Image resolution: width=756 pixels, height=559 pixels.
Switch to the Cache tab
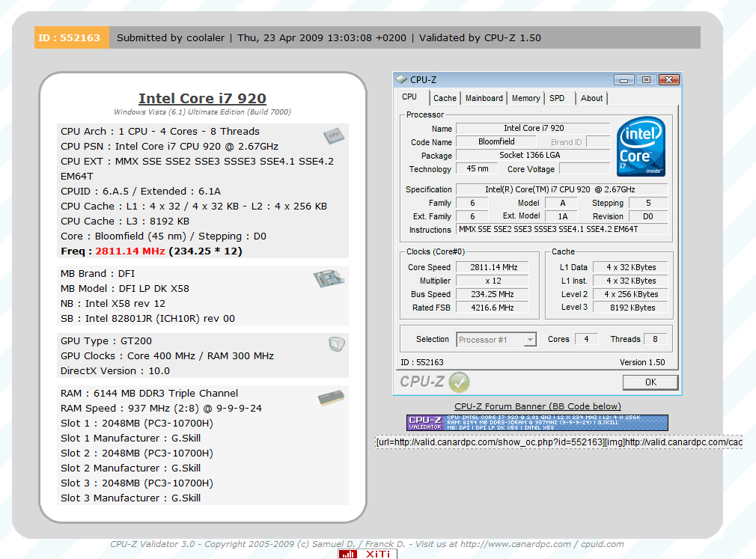pos(445,98)
